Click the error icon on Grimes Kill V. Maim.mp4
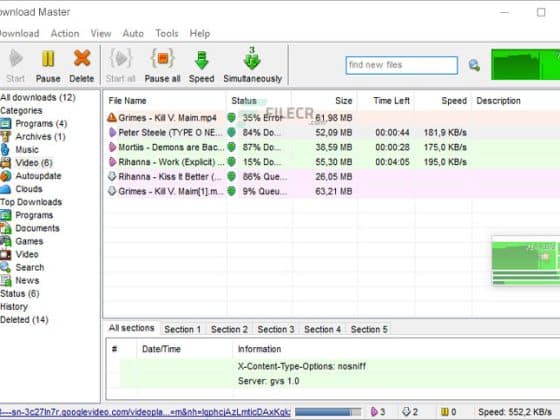Image resolution: width=560 pixels, height=420 pixels. pos(112,118)
